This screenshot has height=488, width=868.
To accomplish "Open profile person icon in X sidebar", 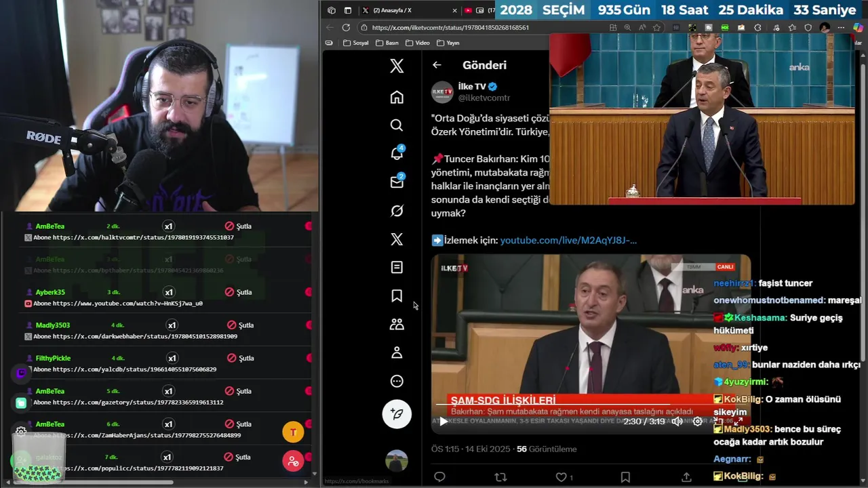I will pyautogui.click(x=397, y=353).
